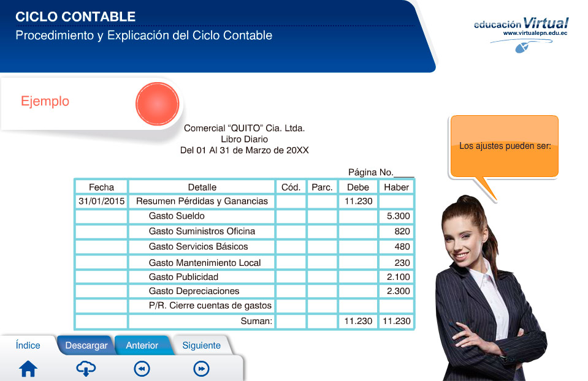
Task: Open the educación Virtual logo link
Action: click(521, 23)
